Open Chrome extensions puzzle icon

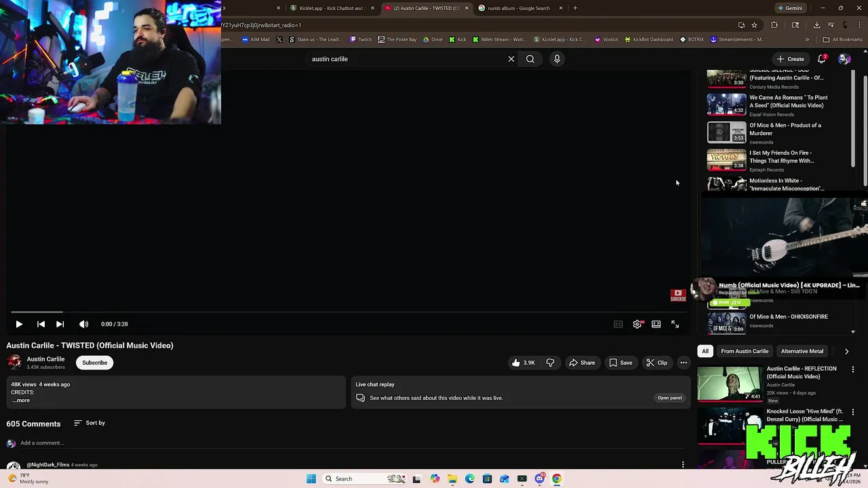pos(774,25)
